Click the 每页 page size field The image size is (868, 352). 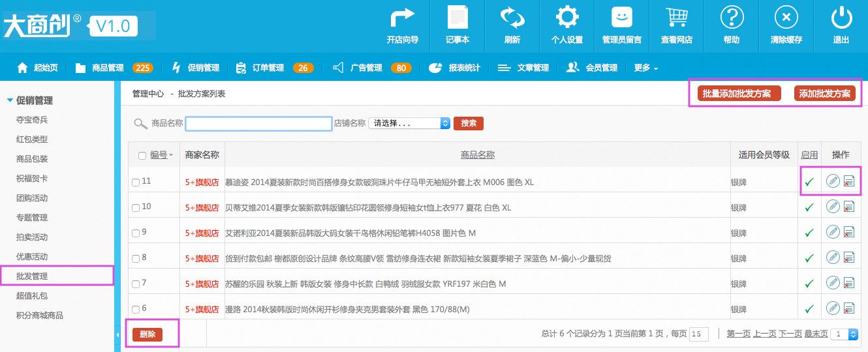pos(699,334)
